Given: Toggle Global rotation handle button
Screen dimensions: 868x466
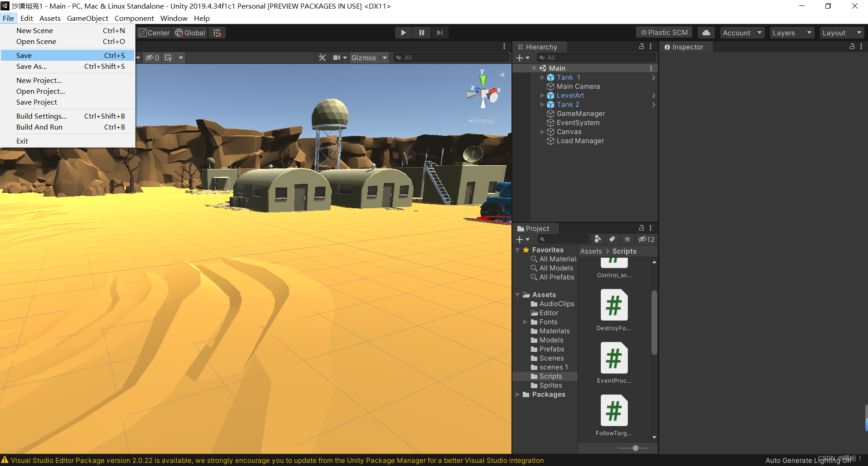Looking at the screenshot, I should [x=190, y=33].
